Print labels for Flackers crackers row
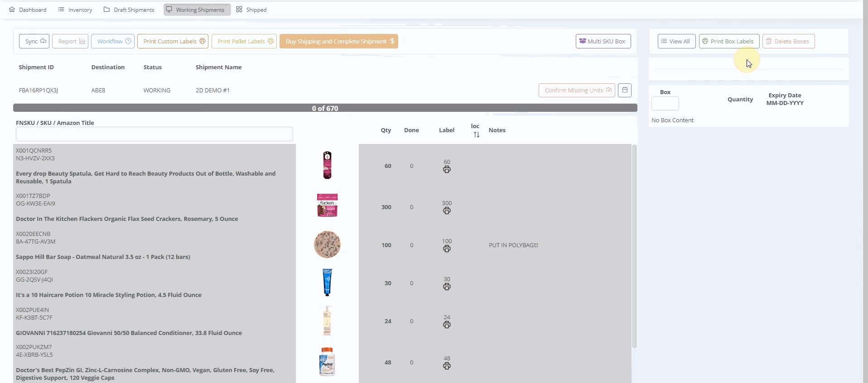The width and height of the screenshot is (868, 383). click(447, 211)
